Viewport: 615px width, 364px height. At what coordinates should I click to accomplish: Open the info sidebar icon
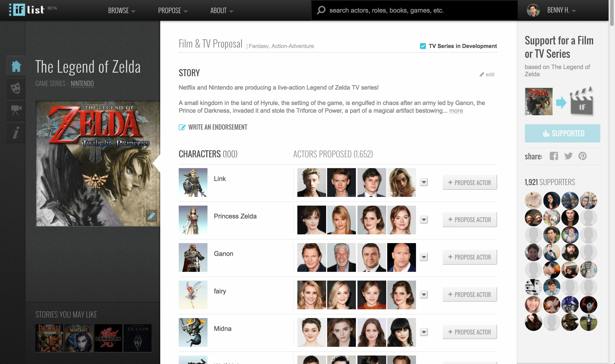[x=16, y=132]
